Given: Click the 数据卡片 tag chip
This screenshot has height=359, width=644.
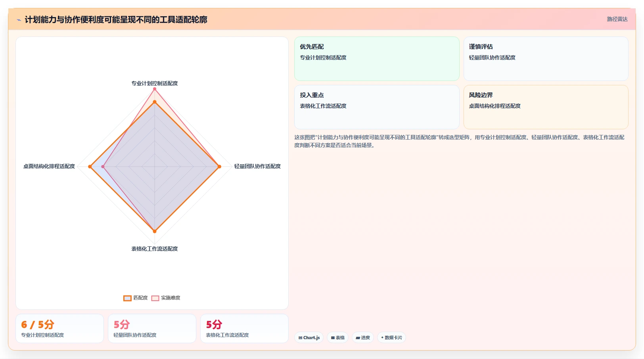Looking at the screenshot, I should point(391,338).
